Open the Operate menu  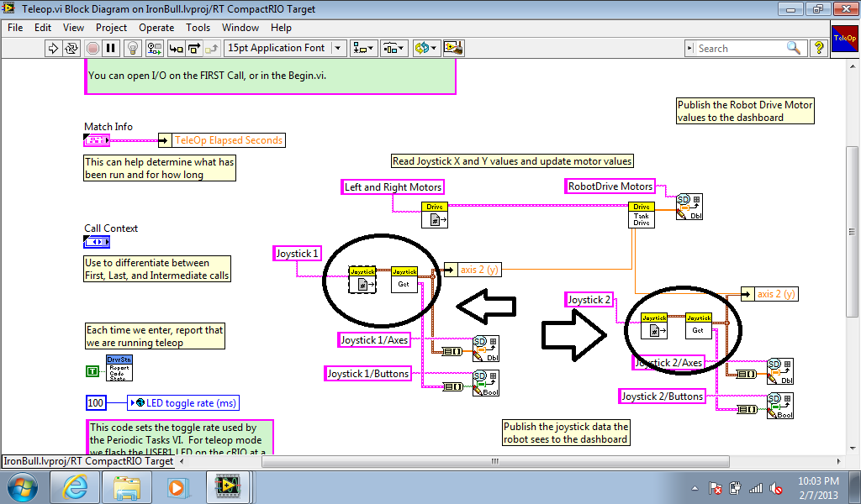(156, 28)
